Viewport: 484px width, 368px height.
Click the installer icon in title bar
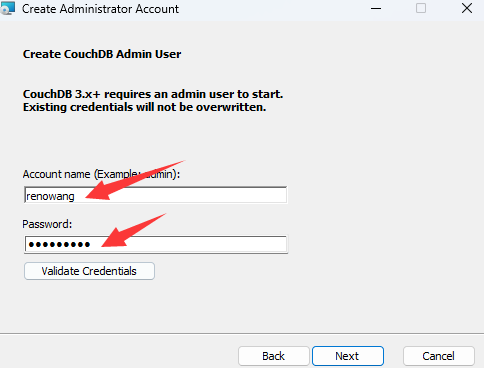tap(7, 8)
